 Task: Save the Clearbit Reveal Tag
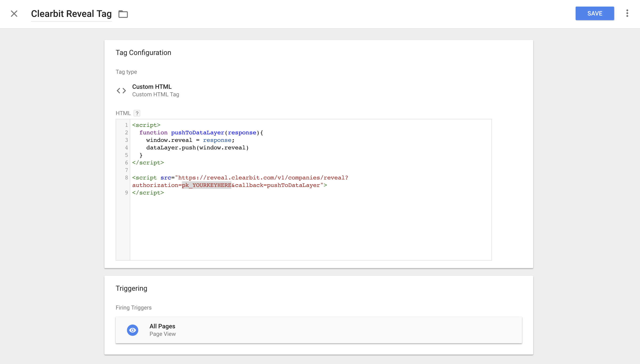594,13
